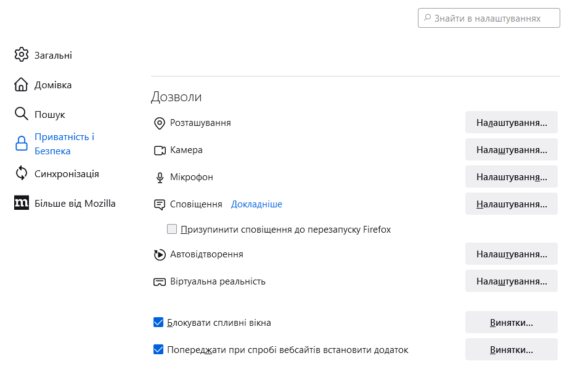Click the microphone icon beside Мікрофон
The height and width of the screenshot is (382, 588).
click(159, 177)
